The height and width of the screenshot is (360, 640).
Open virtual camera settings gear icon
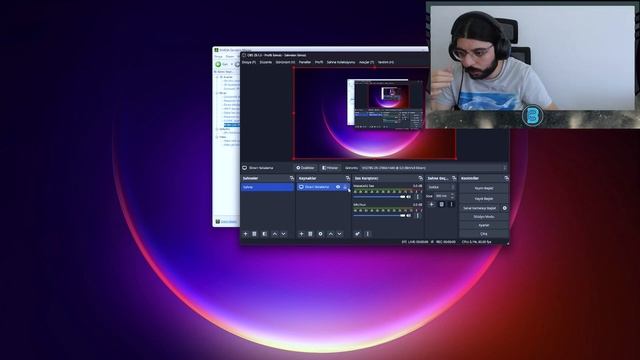point(504,208)
